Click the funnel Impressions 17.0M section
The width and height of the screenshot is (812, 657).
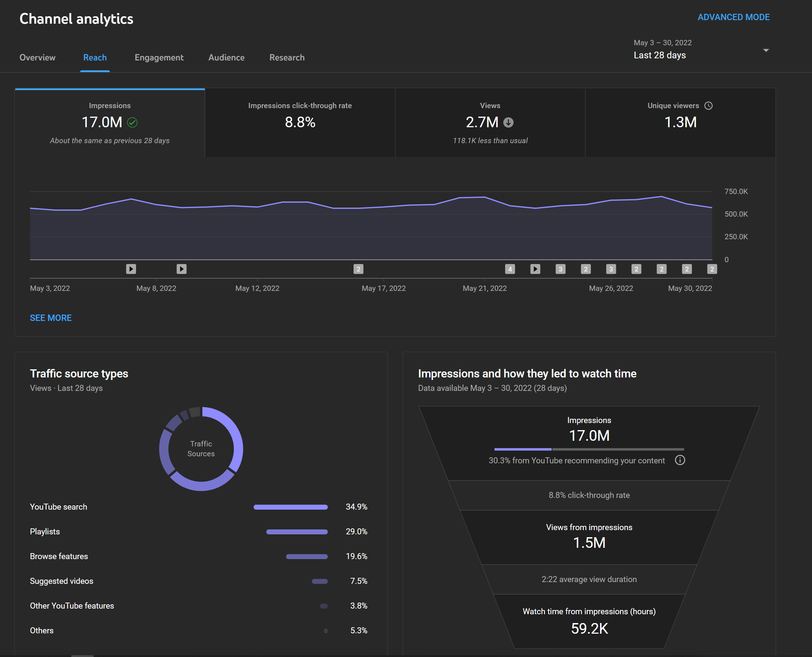coord(589,444)
